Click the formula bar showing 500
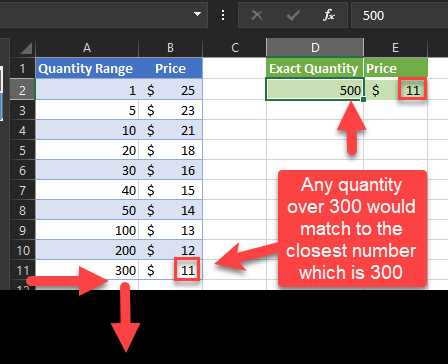448x364 pixels. [x=400, y=15]
